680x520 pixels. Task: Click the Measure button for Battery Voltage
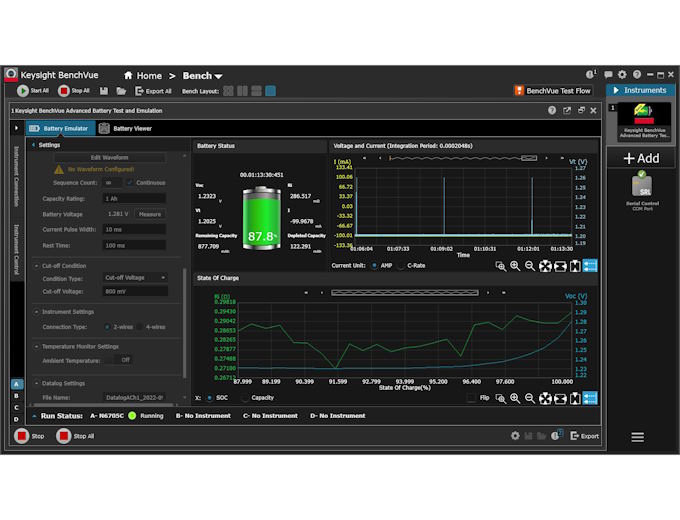pos(150,214)
